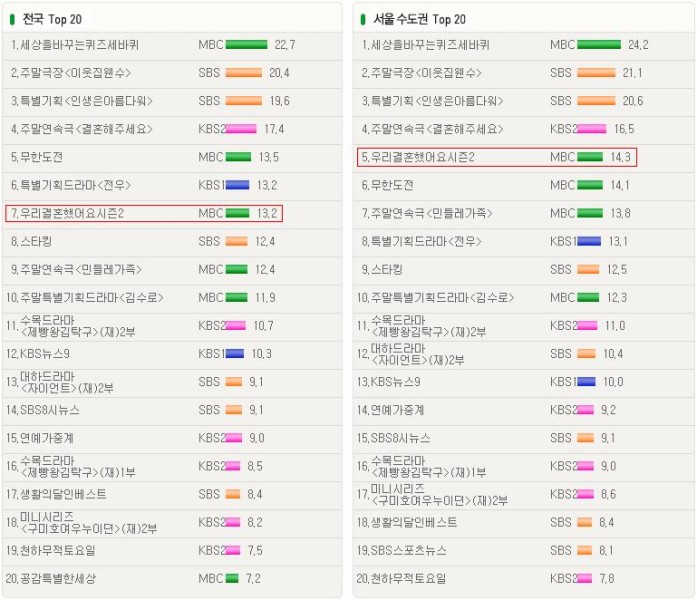Click the rating value 17.4
Viewport: 697px width, 600px height.
(x=274, y=129)
